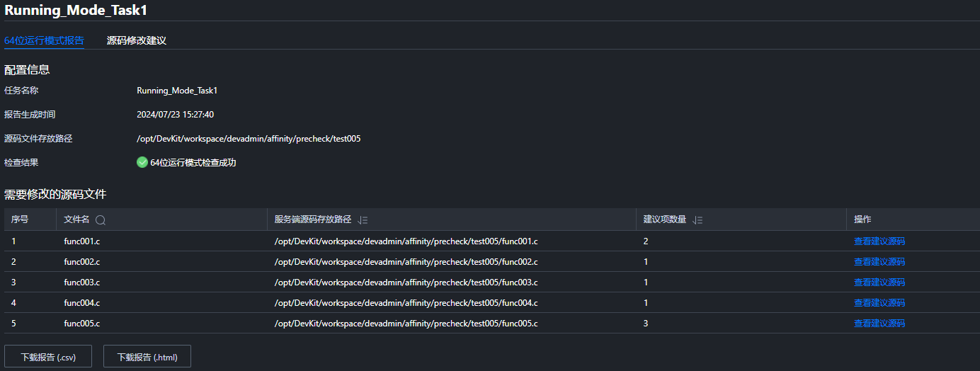Viewport: 980px width, 371px height.
Task: Click the func003.c server path cell
Action: [451, 282]
